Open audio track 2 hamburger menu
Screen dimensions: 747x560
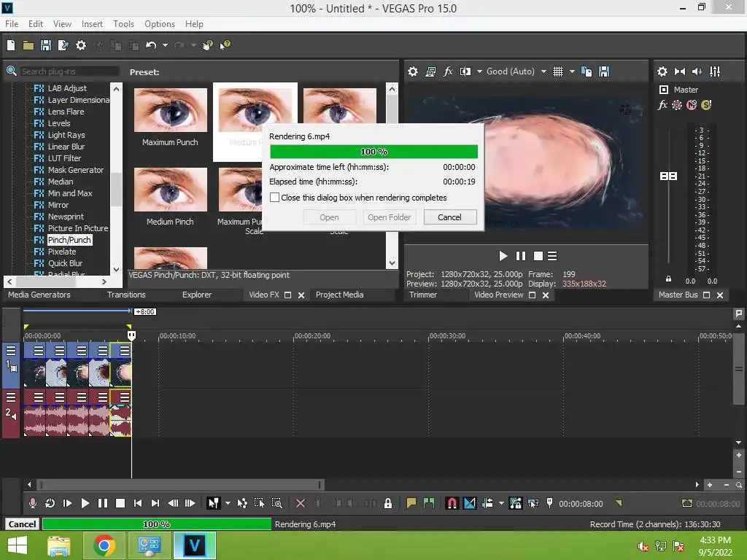pos(11,397)
